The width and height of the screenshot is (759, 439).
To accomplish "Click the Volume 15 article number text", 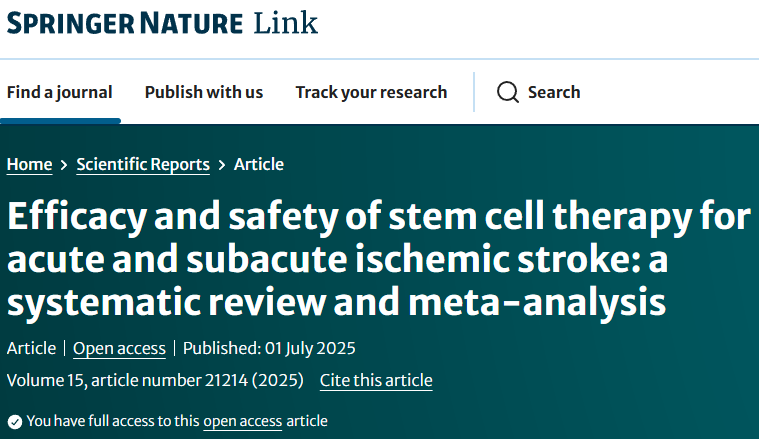I will tap(155, 380).
